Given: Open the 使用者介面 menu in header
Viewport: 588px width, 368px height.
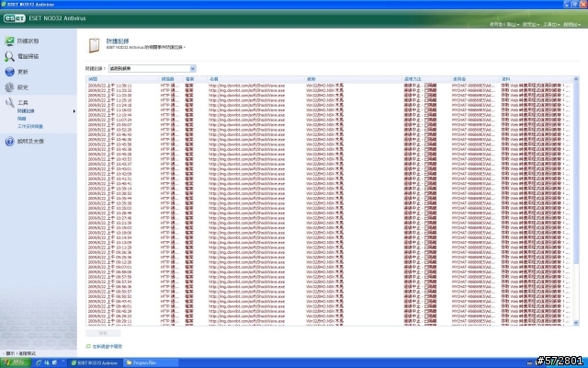Looking at the screenshot, I should 503,25.
